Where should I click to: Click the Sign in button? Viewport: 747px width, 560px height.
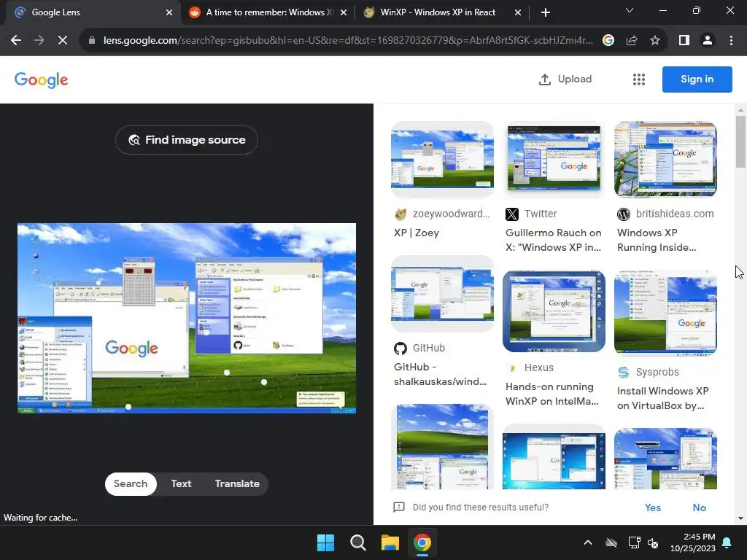[697, 79]
